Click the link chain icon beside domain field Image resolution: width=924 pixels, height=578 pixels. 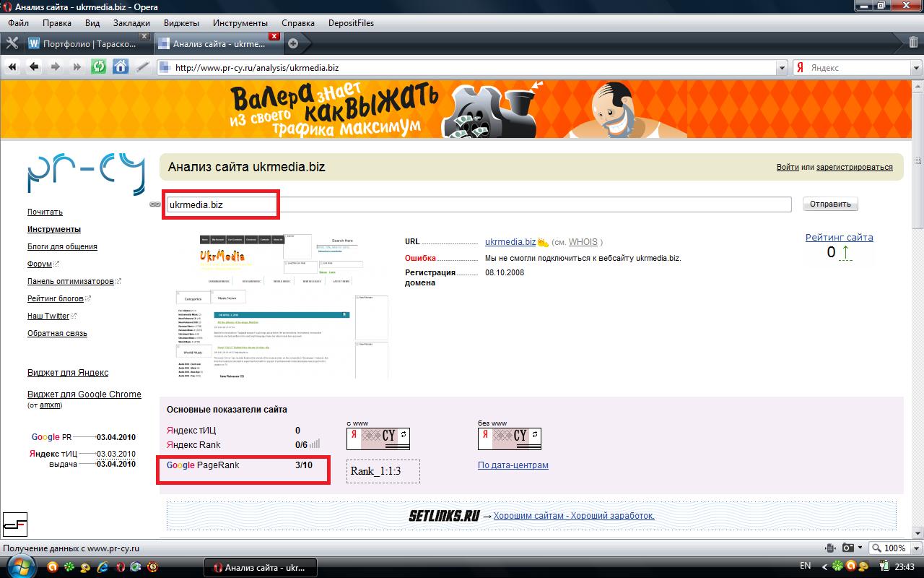pyautogui.click(x=154, y=204)
